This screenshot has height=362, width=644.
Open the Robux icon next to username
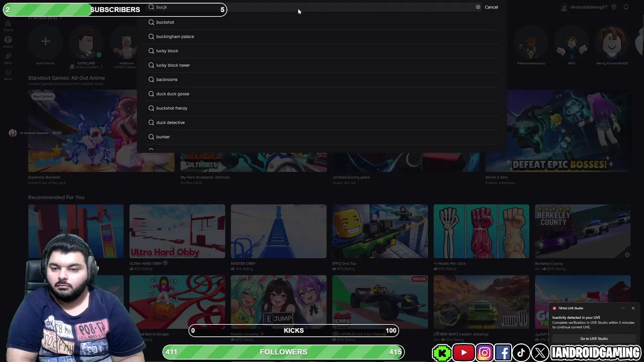[613, 7]
